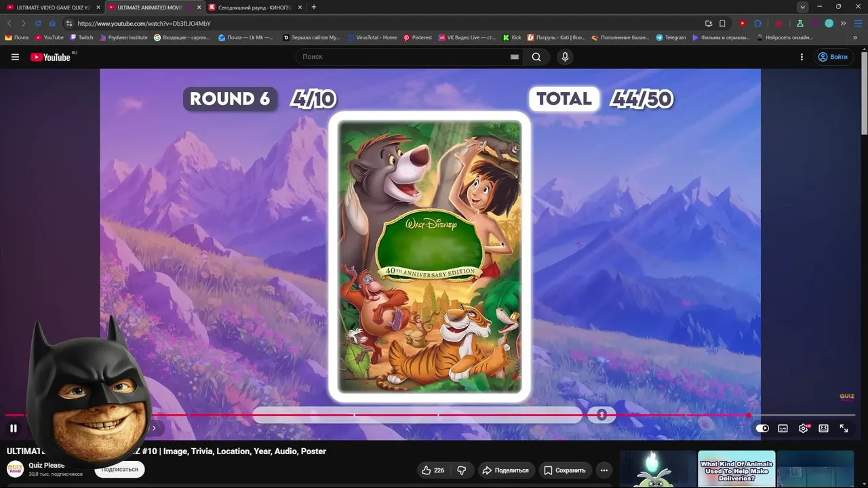Image resolution: width=868 pixels, height=488 pixels.
Task: Go to the YouTube home logo
Action: pyautogui.click(x=50, y=57)
